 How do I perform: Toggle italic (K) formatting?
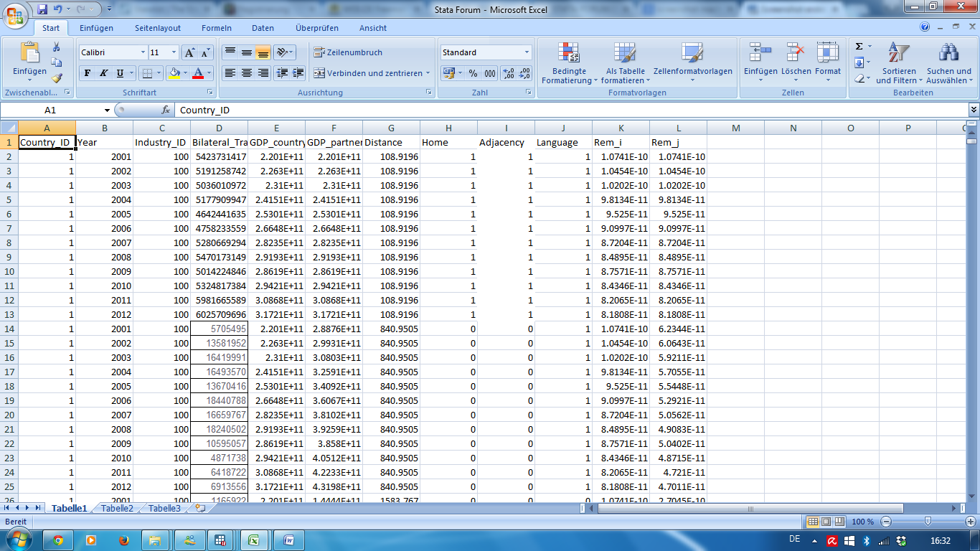[x=103, y=73]
